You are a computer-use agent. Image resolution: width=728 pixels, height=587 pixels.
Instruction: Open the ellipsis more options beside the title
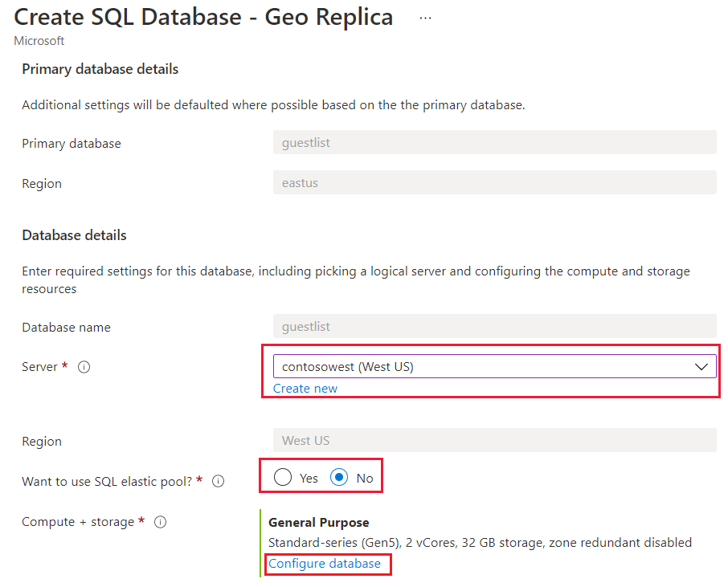click(425, 18)
